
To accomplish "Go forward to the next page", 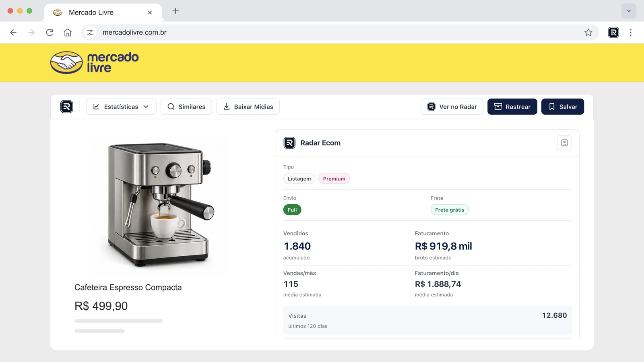I will click(x=31, y=32).
